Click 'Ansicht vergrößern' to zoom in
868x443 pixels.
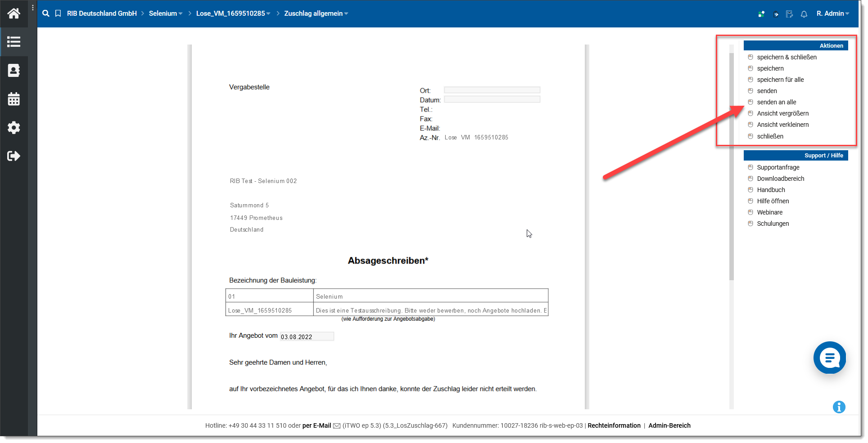coord(782,113)
